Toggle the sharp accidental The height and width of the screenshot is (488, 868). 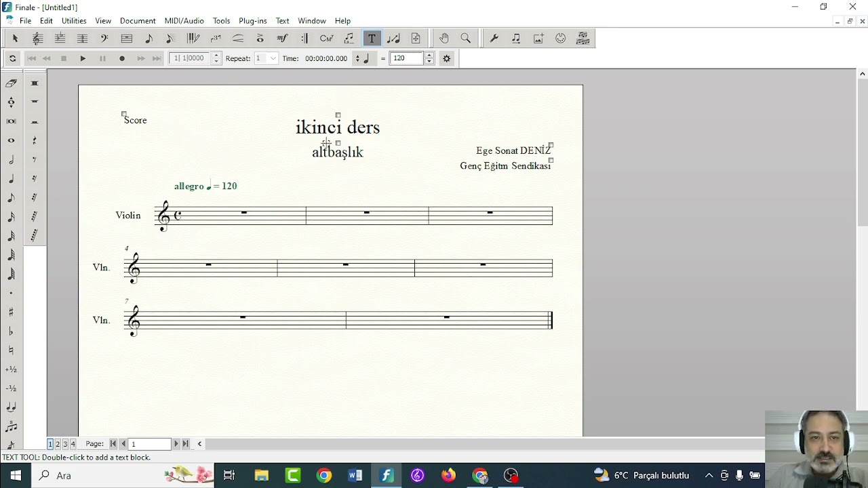click(x=12, y=312)
